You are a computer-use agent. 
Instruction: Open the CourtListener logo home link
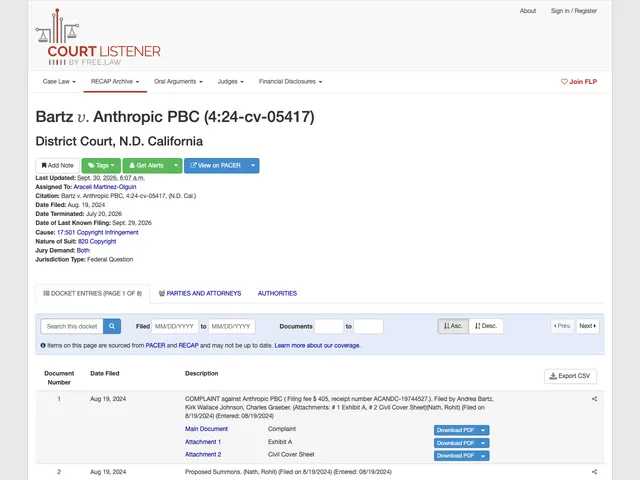click(x=98, y=37)
